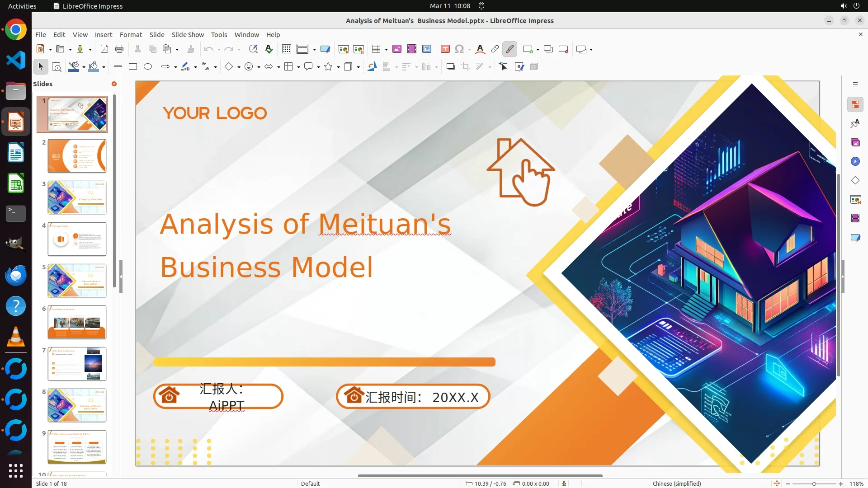The width and height of the screenshot is (868, 488).
Task: Open Properties deck in sidebar
Action: tap(855, 104)
